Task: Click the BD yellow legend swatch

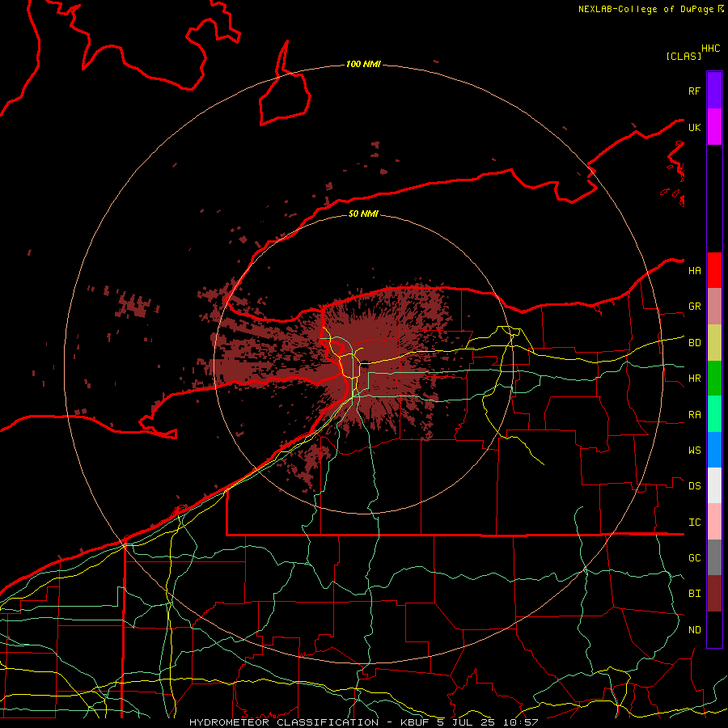Action: (x=714, y=343)
